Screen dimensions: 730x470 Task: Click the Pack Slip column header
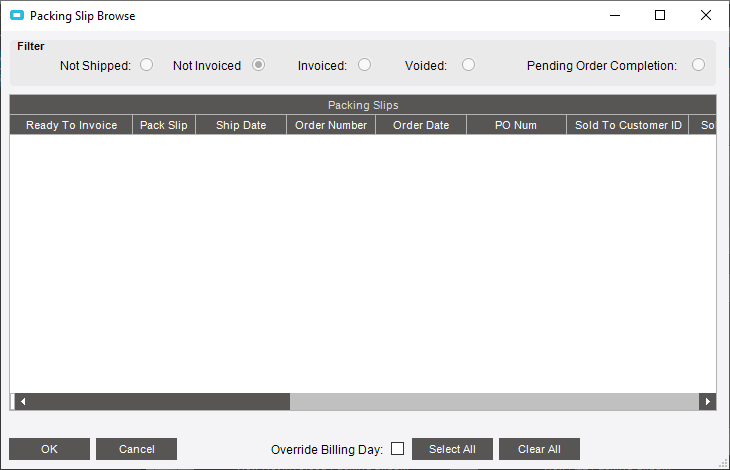click(164, 125)
